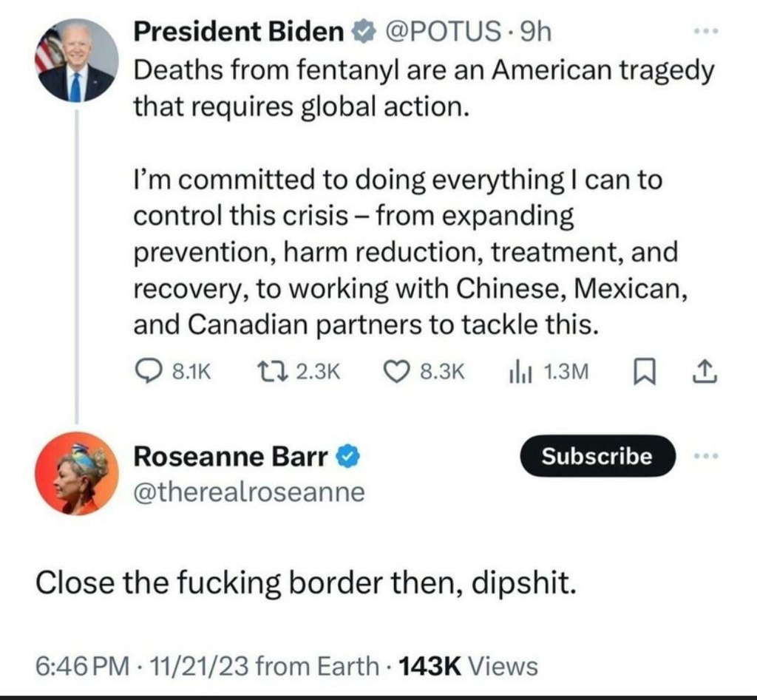Viewport: 757px width, 700px height.
Task: View the 143K Views count
Action: (x=468, y=666)
